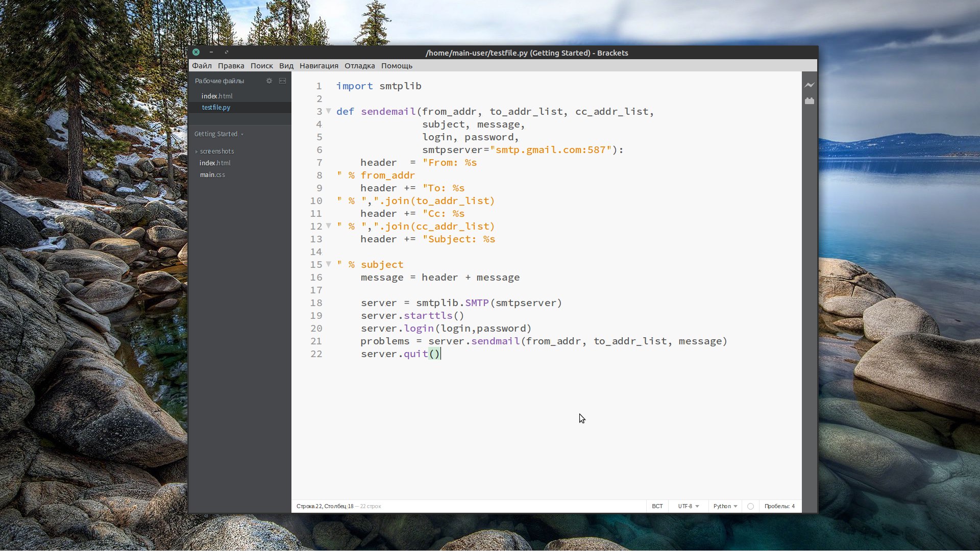Open the UTF-8 encoding dropdown

pyautogui.click(x=688, y=506)
